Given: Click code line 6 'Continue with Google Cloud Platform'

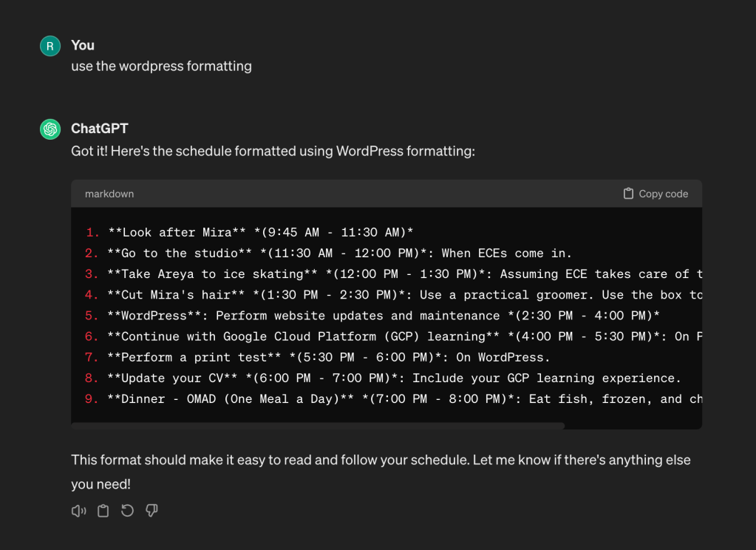Looking at the screenshot, I should (x=393, y=336).
